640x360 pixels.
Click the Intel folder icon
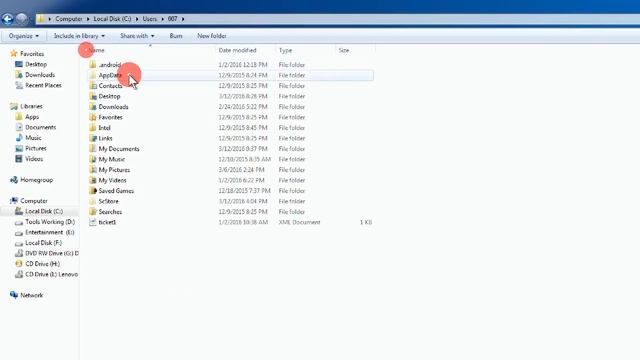93,128
